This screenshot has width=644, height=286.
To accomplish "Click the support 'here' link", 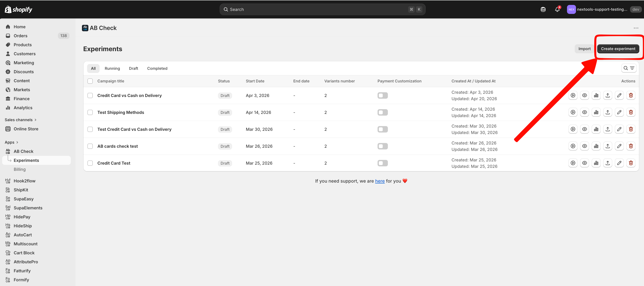I will 379,181.
